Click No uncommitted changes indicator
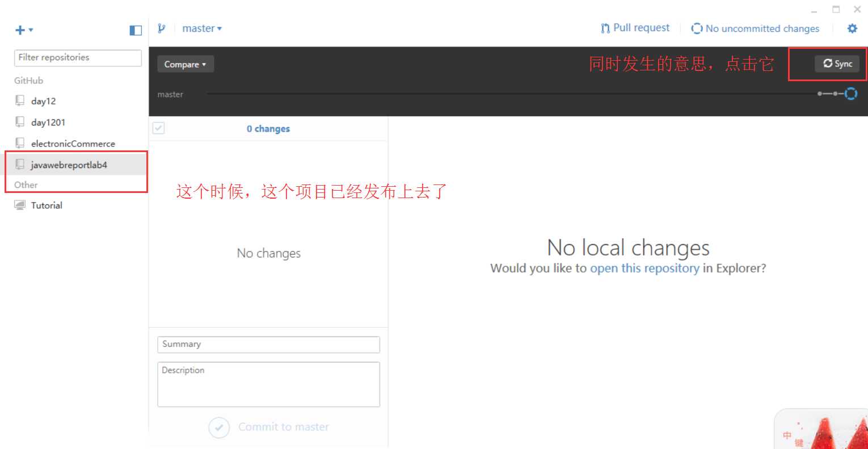 coord(755,28)
